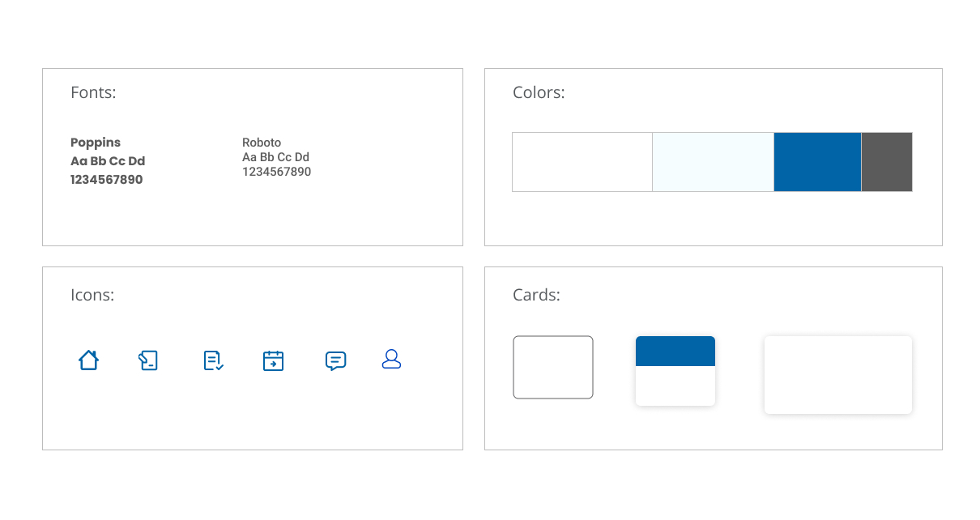This screenshot has width=980, height=520.
Task: Click the 'Cards:' heading
Action: (x=536, y=295)
